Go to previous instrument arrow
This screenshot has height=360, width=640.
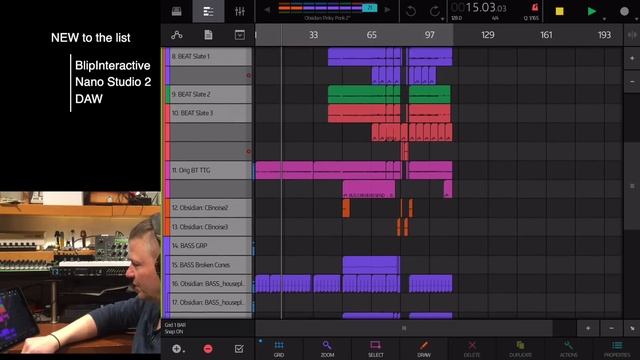267,9
